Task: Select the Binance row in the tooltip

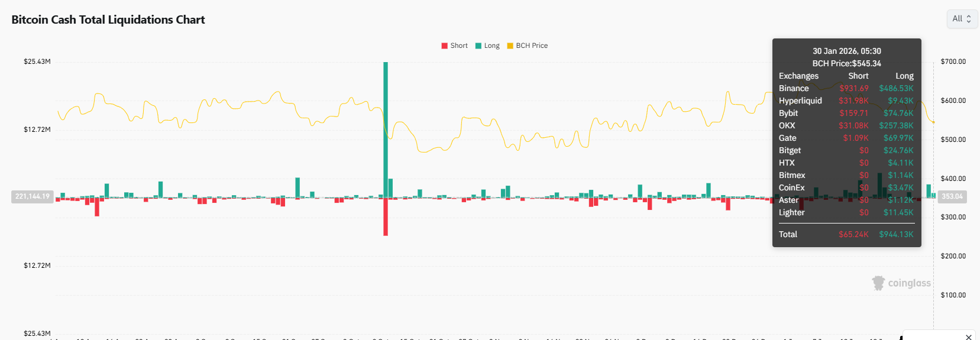Action: pos(846,88)
